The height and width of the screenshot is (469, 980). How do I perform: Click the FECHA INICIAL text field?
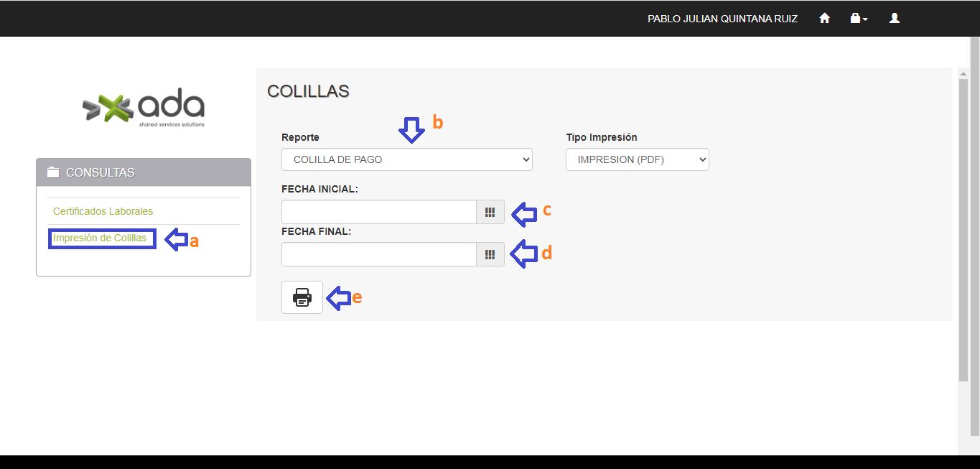379,212
